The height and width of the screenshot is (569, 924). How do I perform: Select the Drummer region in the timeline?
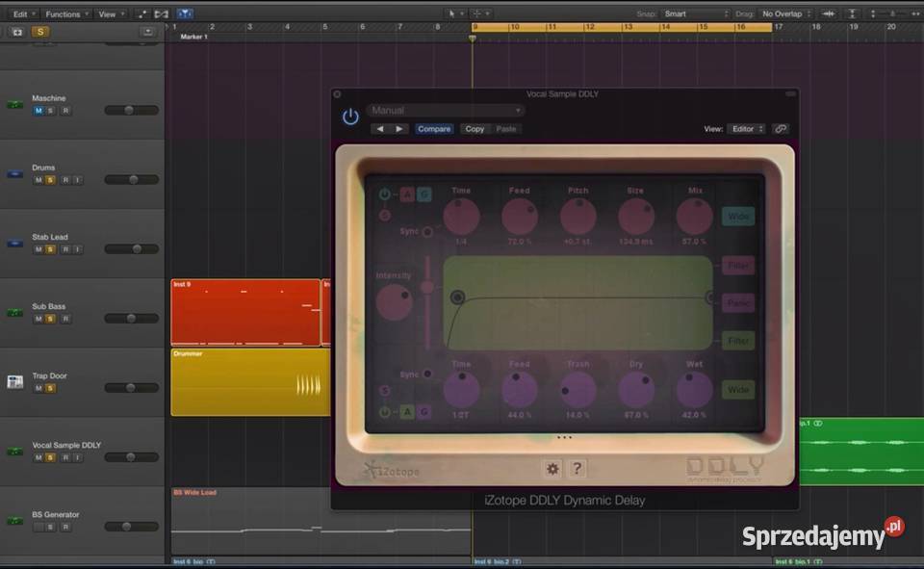[248, 382]
